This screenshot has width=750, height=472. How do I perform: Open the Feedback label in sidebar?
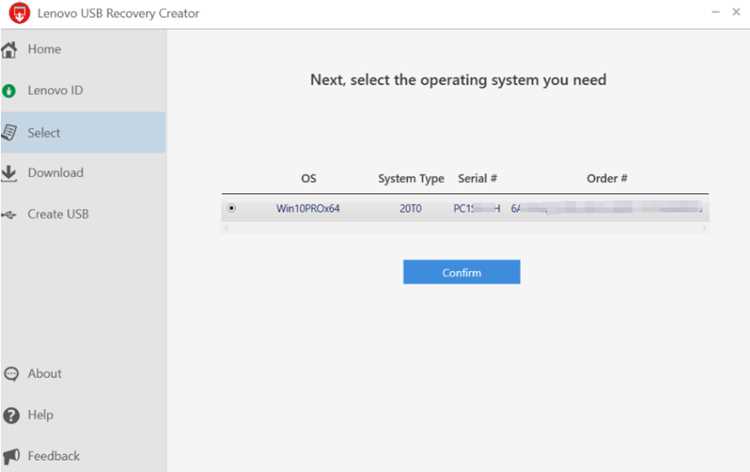tap(54, 456)
